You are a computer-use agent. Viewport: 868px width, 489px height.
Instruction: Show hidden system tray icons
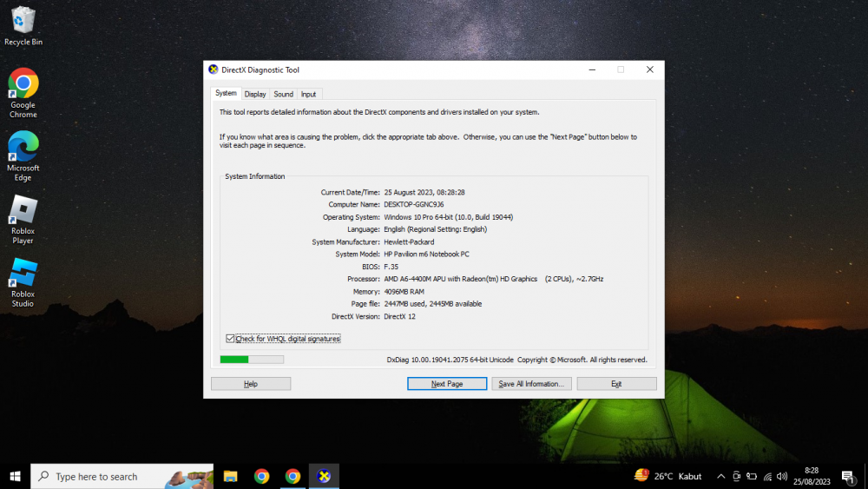pyautogui.click(x=720, y=476)
